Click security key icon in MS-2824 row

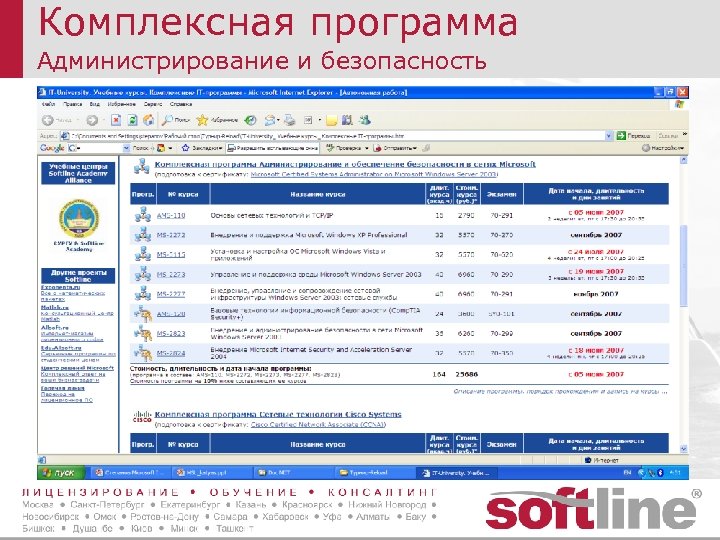pos(143,353)
